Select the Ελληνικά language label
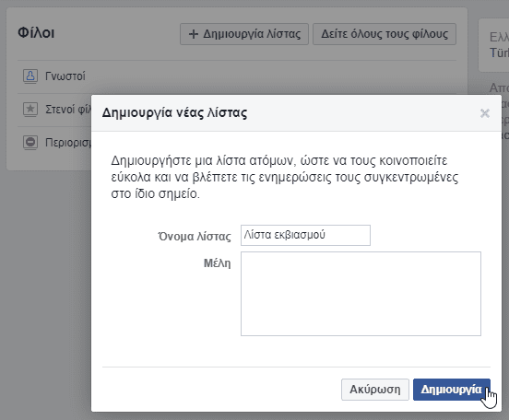The image size is (509, 420). click(499, 37)
